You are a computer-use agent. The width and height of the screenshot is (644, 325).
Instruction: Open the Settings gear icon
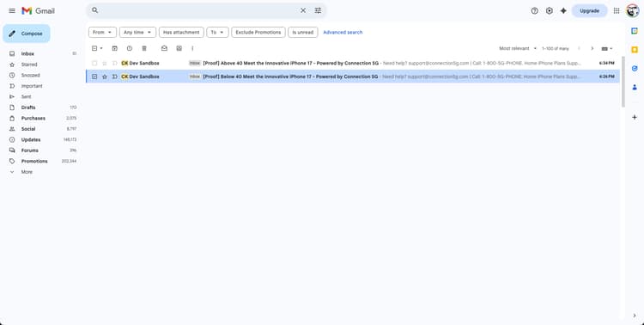[550, 10]
